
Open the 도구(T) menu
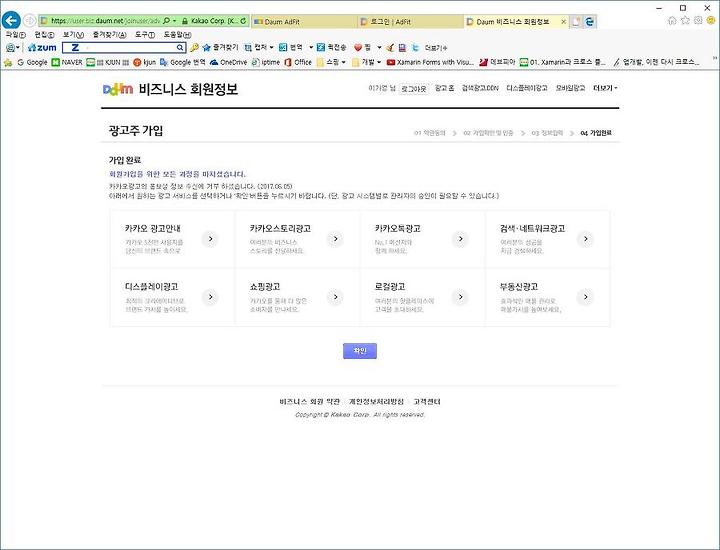tap(145, 35)
